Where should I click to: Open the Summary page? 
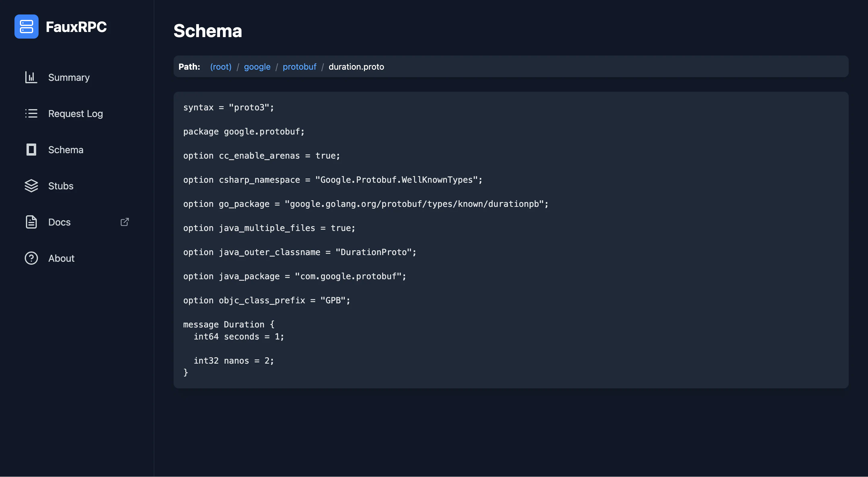pyautogui.click(x=69, y=77)
